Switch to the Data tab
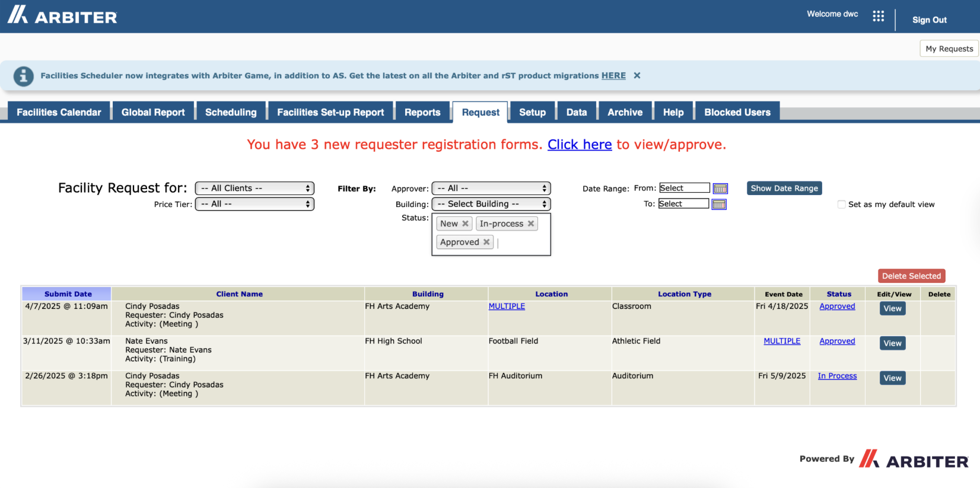The image size is (980, 488). (577, 112)
